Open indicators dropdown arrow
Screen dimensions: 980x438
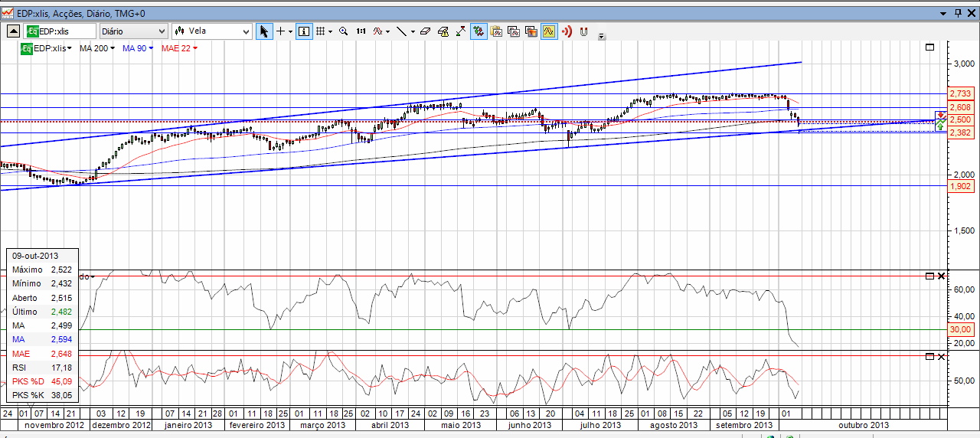tap(388, 31)
